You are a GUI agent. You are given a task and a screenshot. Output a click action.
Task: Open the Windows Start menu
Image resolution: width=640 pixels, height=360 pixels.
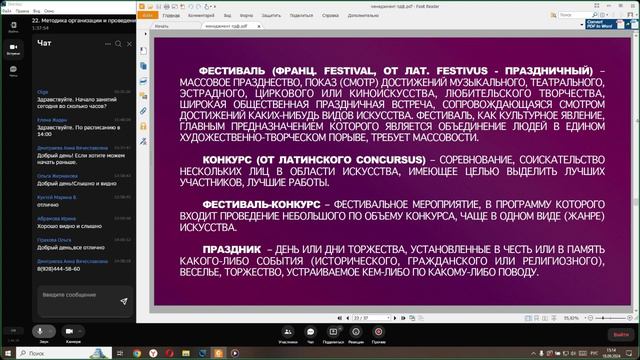(7, 353)
